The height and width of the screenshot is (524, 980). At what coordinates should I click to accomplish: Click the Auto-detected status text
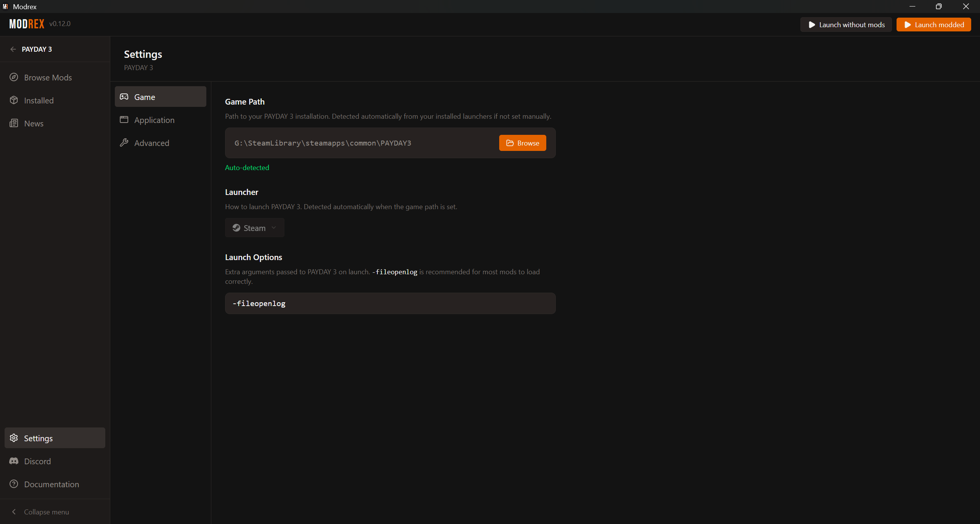(247, 168)
